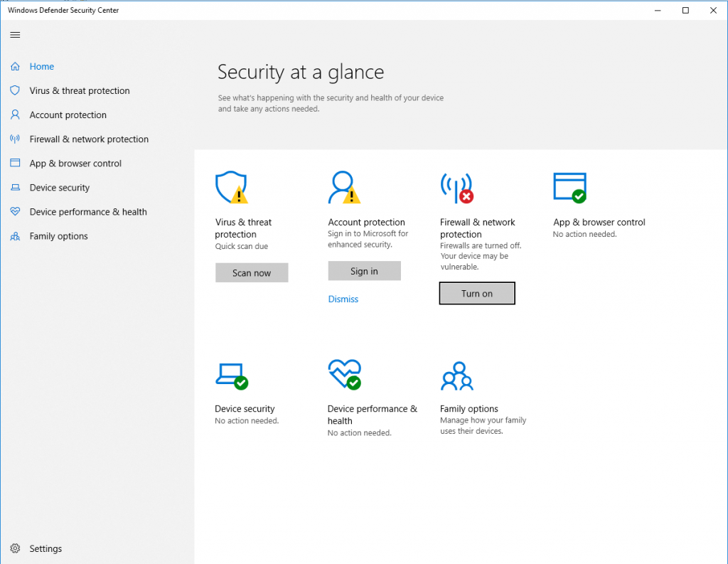This screenshot has height=564, width=728.
Task: Click the family icon in the sidebar
Action: 15,236
